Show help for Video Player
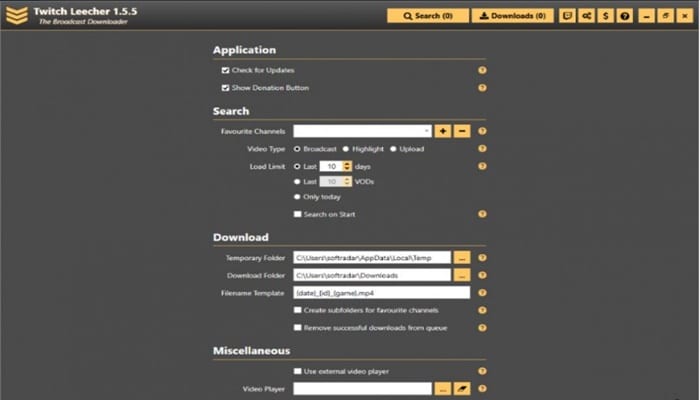This screenshot has width=700, height=400. [x=482, y=388]
